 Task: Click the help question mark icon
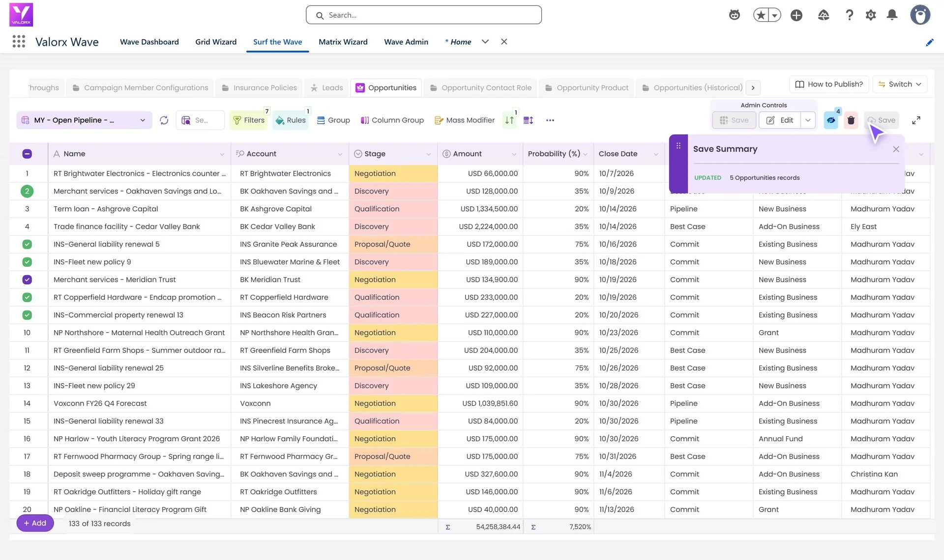(849, 15)
